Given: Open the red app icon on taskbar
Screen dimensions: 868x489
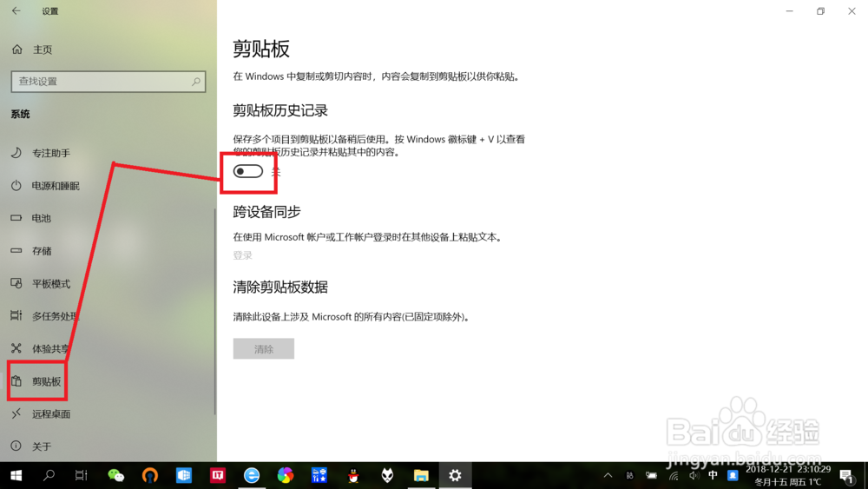Looking at the screenshot, I should pos(218,475).
